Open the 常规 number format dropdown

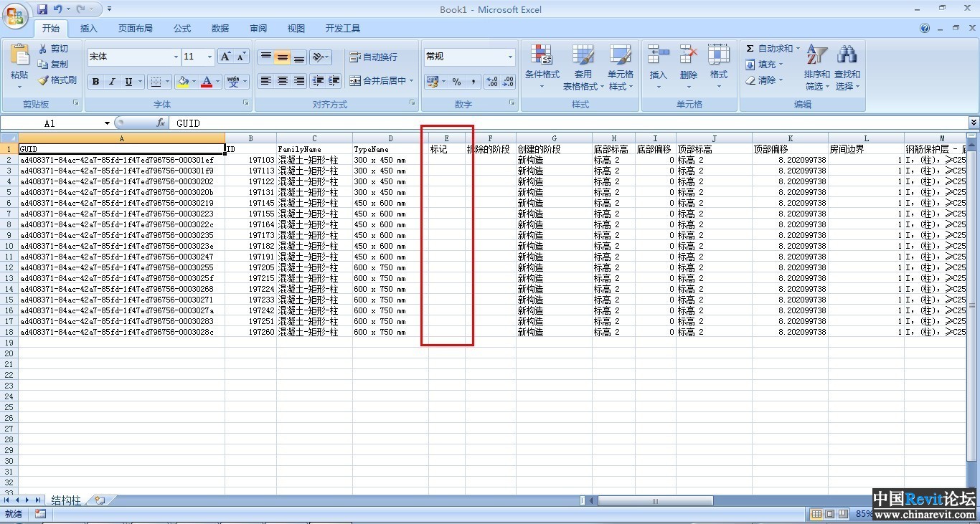(x=510, y=57)
